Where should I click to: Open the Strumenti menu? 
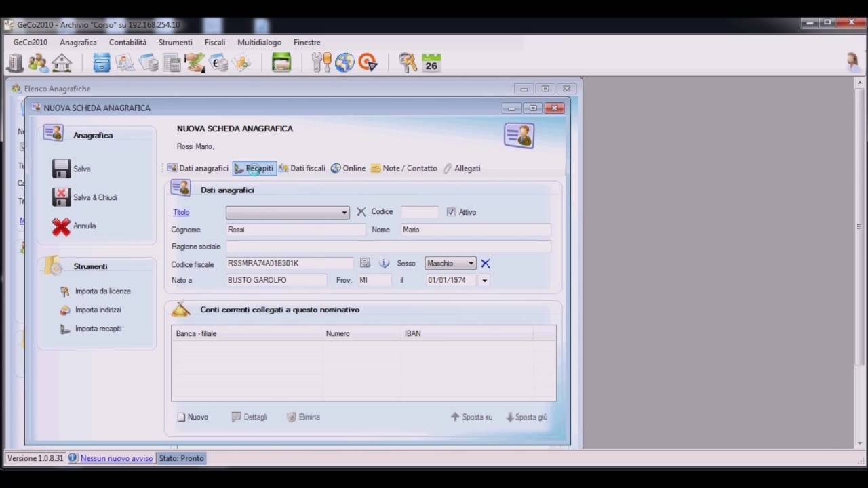tap(176, 42)
